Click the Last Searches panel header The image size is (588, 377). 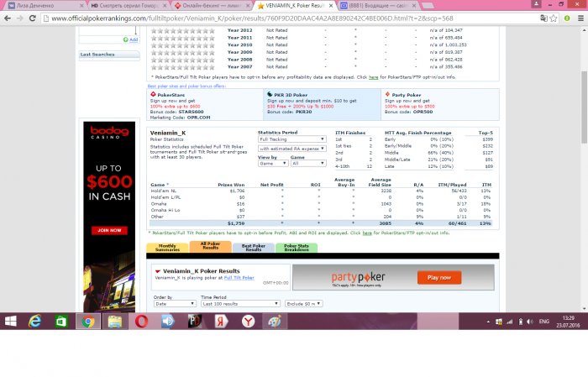[109, 55]
